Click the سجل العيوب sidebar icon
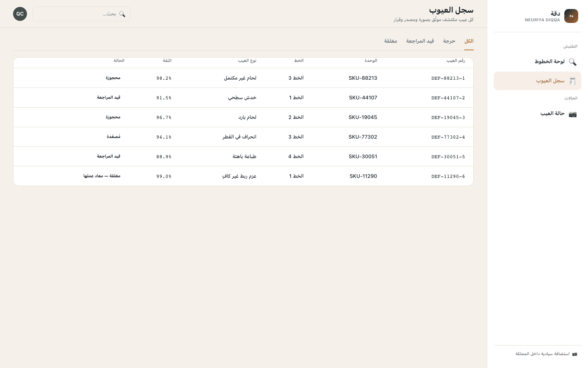 point(572,81)
